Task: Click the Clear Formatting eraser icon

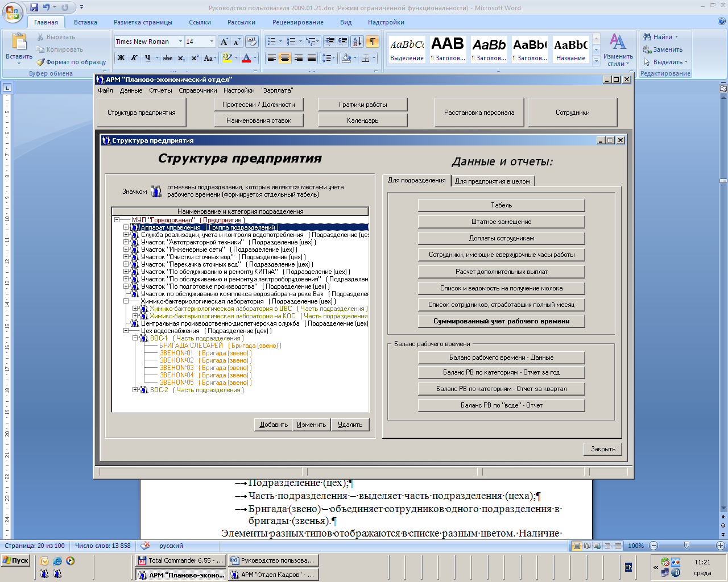Action: pyautogui.click(x=253, y=41)
